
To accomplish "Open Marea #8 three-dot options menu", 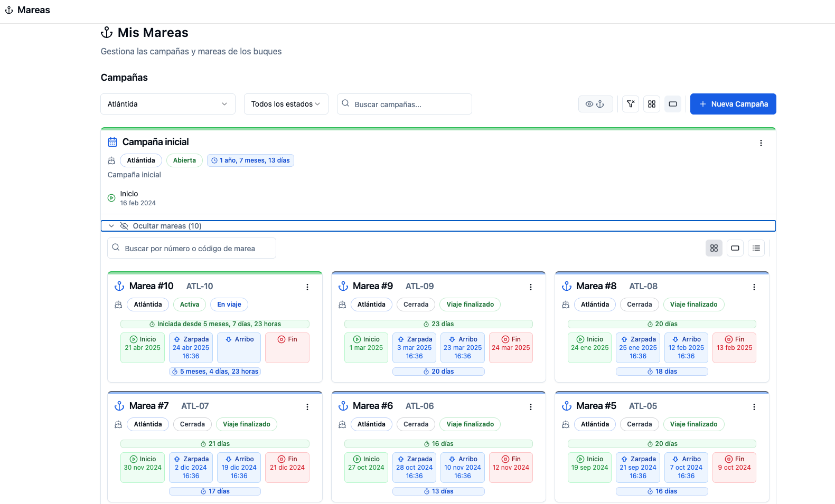I will 754,287.
